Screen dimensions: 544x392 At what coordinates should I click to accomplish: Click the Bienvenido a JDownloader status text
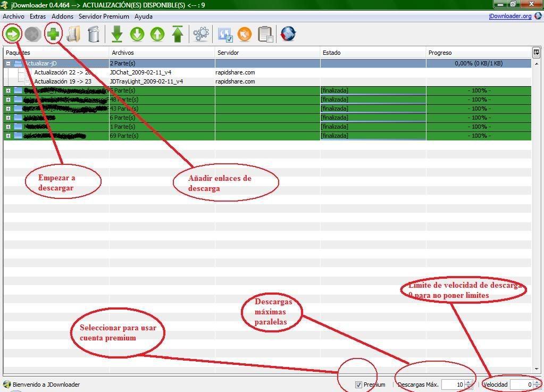coord(46,385)
